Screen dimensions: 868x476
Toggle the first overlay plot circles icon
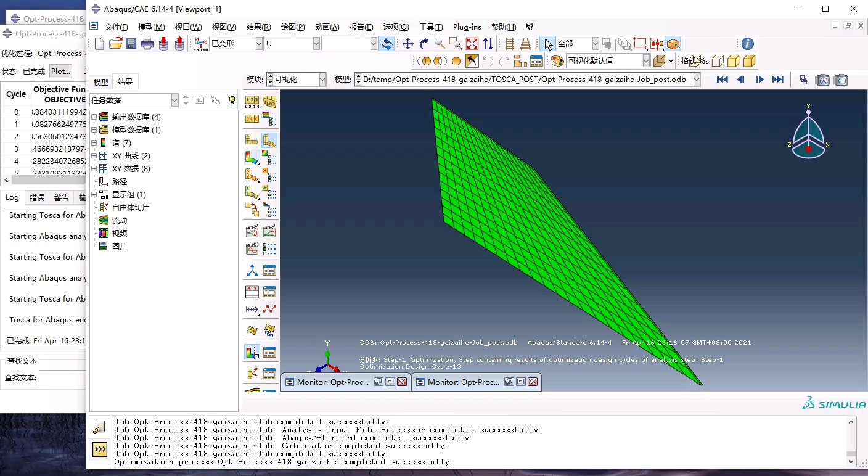tap(424, 61)
